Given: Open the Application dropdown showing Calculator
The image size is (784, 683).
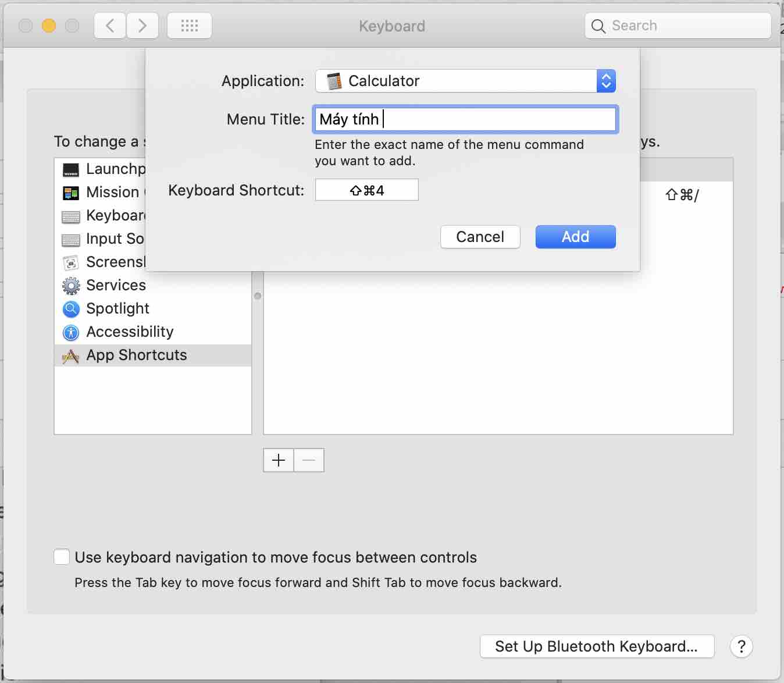Looking at the screenshot, I should tap(465, 81).
